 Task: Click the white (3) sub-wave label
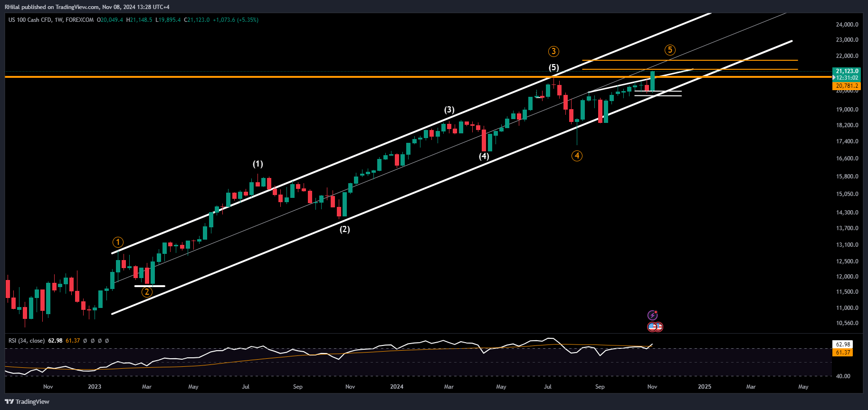[x=449, y=110]
